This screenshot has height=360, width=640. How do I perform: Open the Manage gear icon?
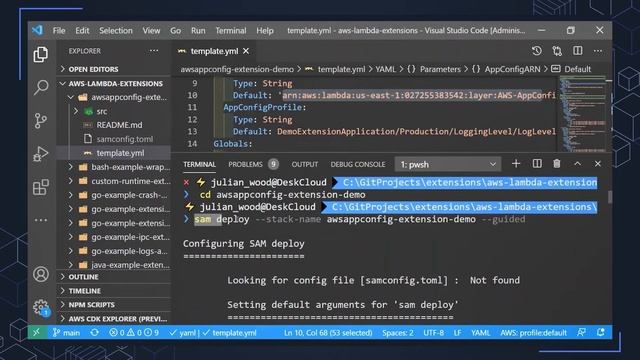(x=41, y=307)
